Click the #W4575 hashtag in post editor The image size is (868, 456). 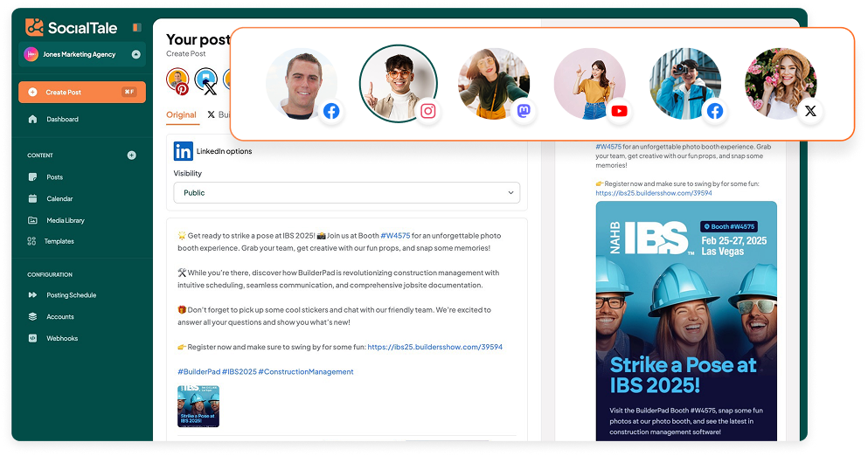(x=395, y=235)
